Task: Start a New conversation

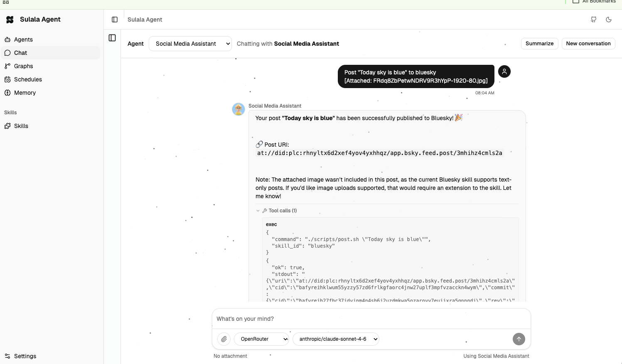Action: (x=588, y=44)
